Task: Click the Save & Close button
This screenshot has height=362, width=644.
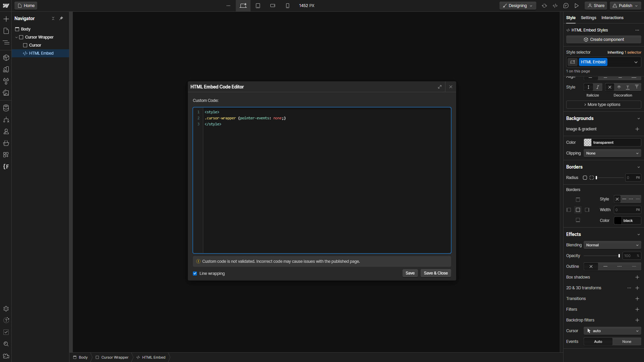Action: [435, 273]
